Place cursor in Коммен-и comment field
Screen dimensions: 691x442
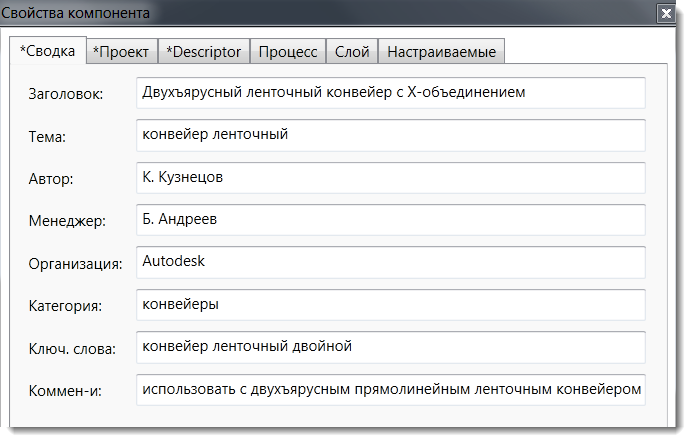point(390,390)
